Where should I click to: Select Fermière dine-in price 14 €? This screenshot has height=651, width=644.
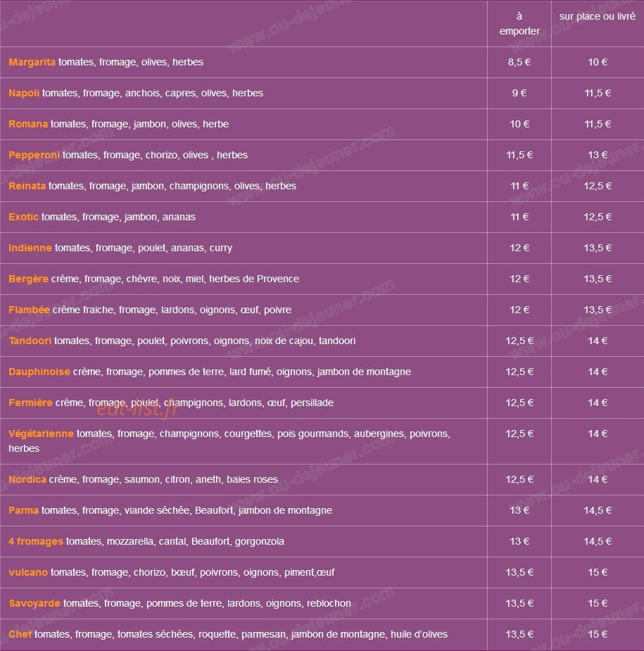click(x=598, y=403)
